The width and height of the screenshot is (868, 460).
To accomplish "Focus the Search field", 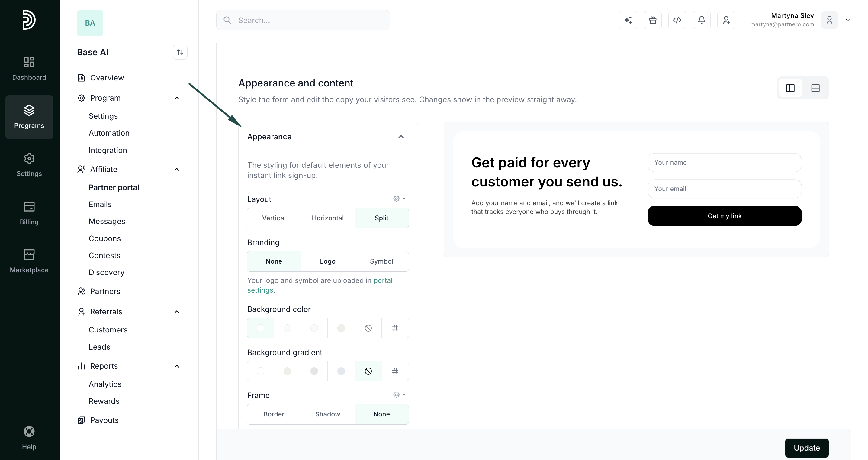I will coord(303,20).
